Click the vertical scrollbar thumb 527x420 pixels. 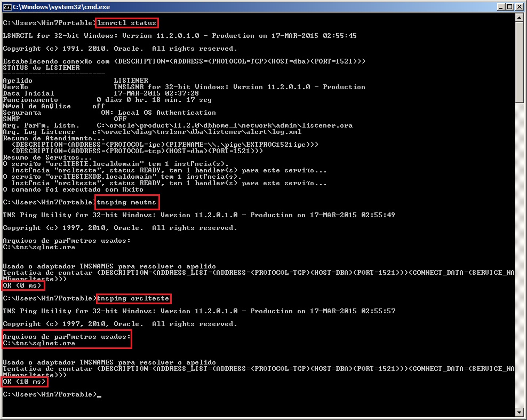pyautogui.click(x=520, y=62)
